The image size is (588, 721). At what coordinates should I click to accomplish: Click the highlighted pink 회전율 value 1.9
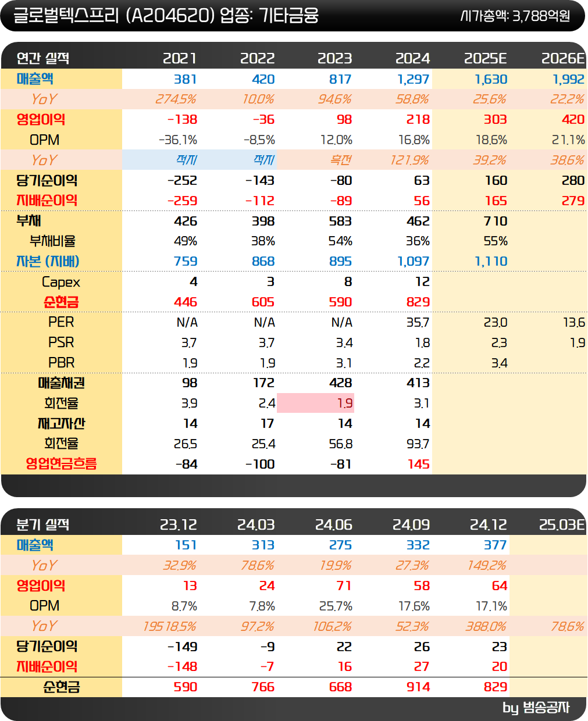point(345,403)
